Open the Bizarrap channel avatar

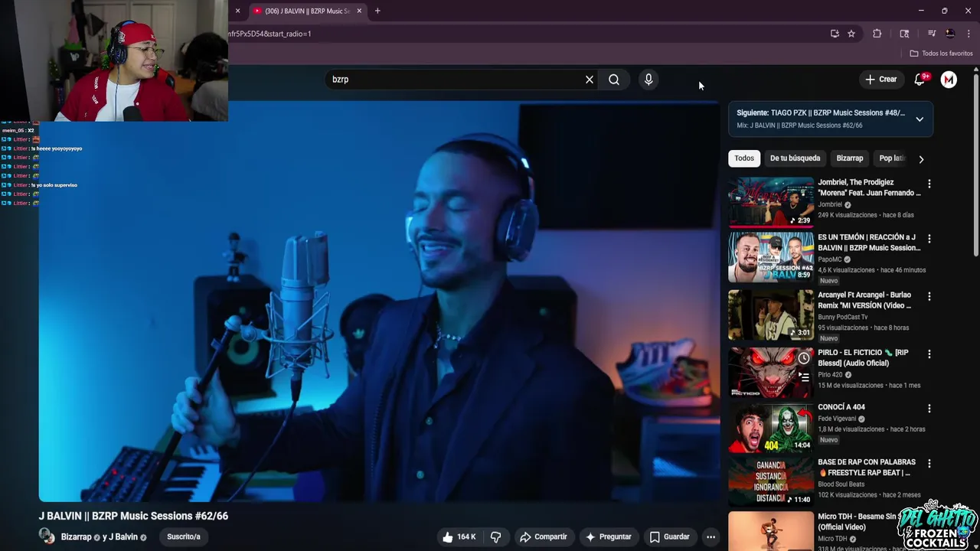(47, 536)
